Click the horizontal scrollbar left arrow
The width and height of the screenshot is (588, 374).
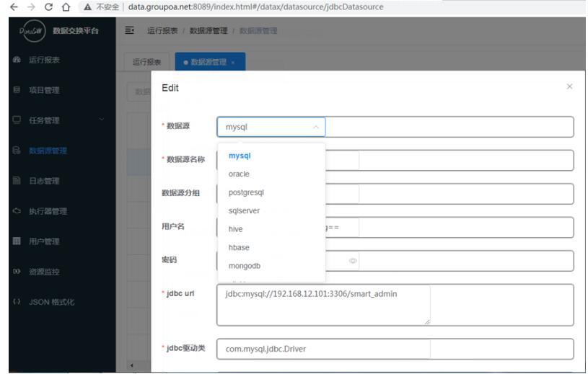131,365
